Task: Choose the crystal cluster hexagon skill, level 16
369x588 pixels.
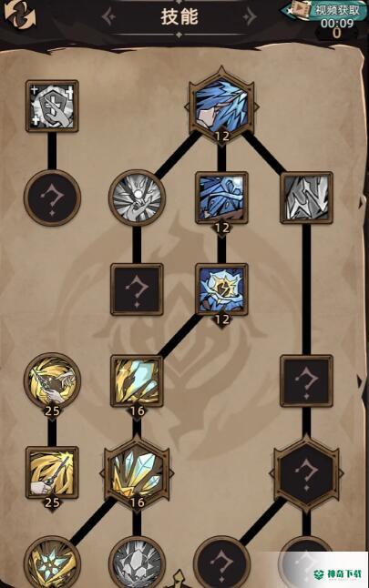Action: (x=137, y=473)
